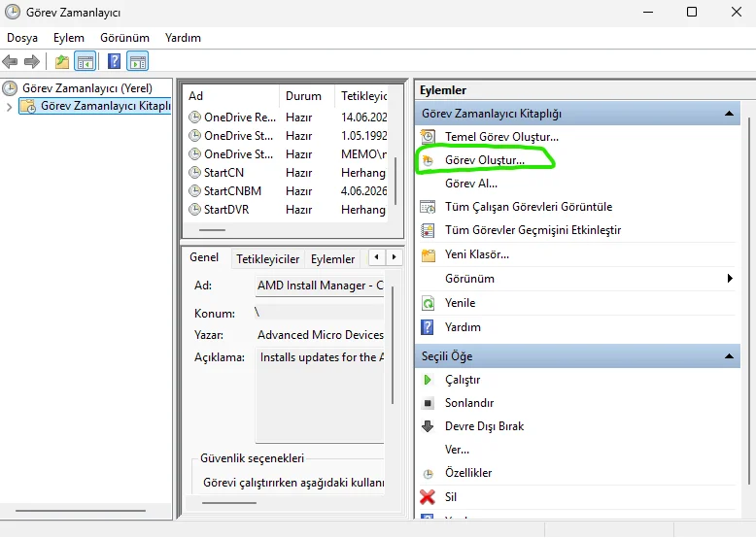Click the Forward arrow toolbar icon

pyautogui.click(x=32, y=61)
